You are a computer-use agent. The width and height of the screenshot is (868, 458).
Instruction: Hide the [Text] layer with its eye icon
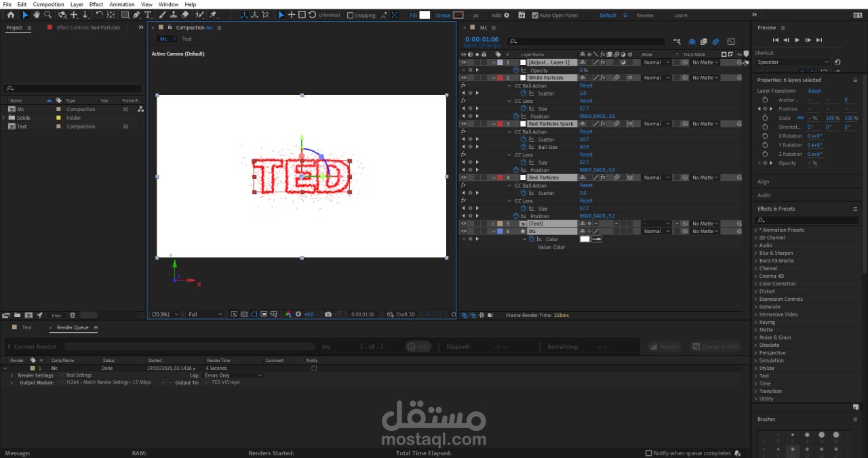[464, 224]
